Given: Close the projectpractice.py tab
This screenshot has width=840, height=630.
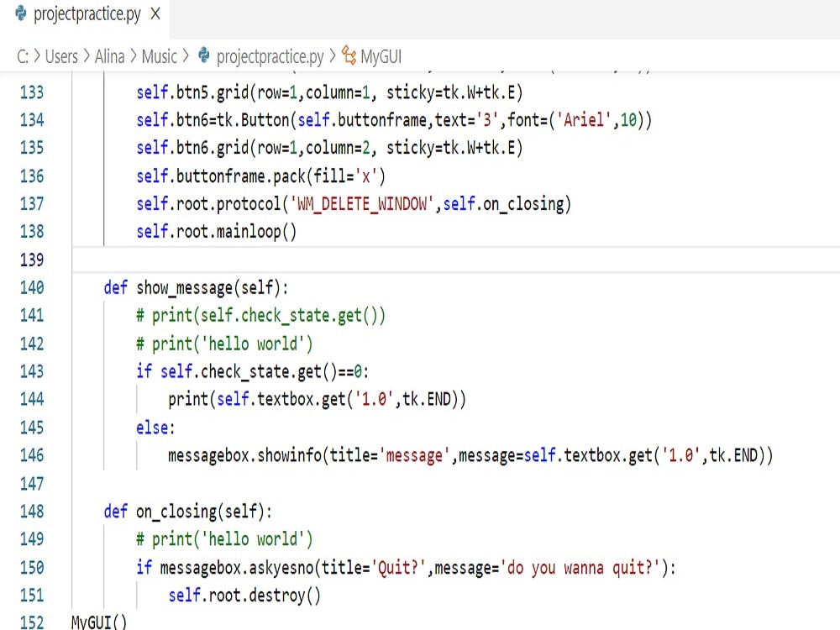Looking at the screenshot, I should [155, 14].
